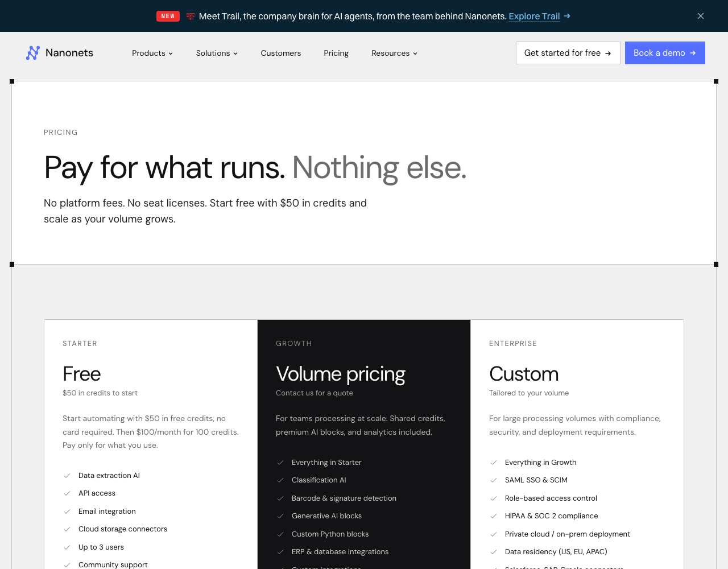Click the 'Custom' Enterprise plan title
Viewport: 728px width, 569px height.
[x=524, y=374]
